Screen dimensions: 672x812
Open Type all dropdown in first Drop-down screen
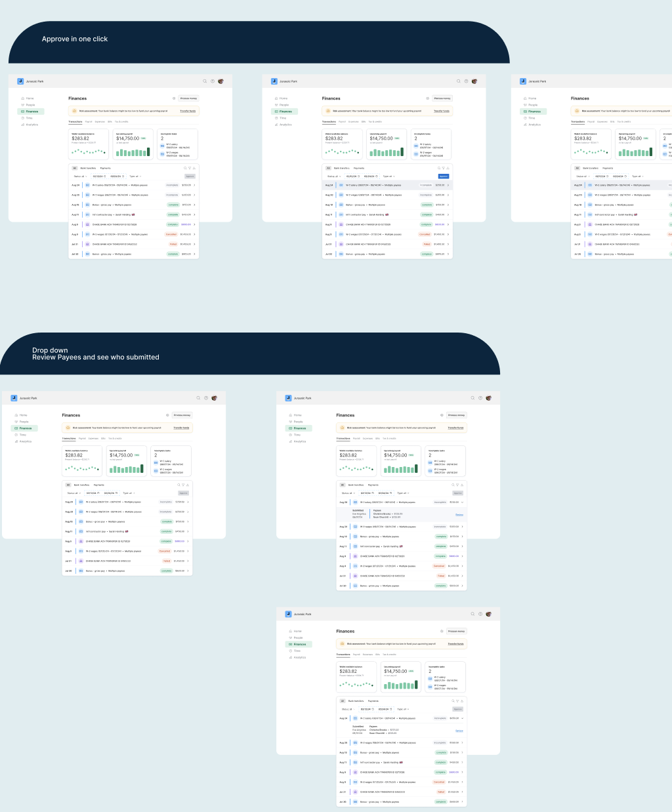coord(128,493)
